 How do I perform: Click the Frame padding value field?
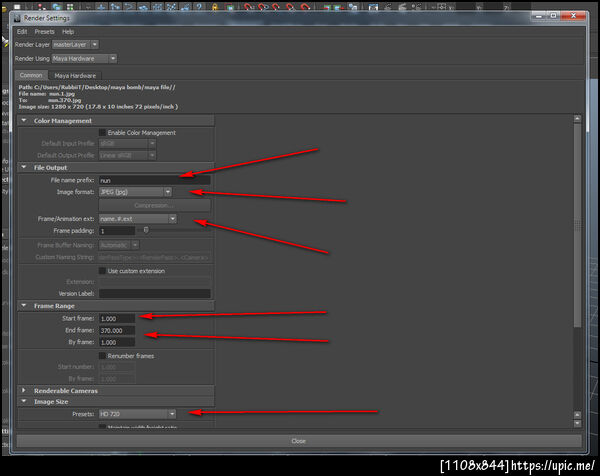(117, 231)
